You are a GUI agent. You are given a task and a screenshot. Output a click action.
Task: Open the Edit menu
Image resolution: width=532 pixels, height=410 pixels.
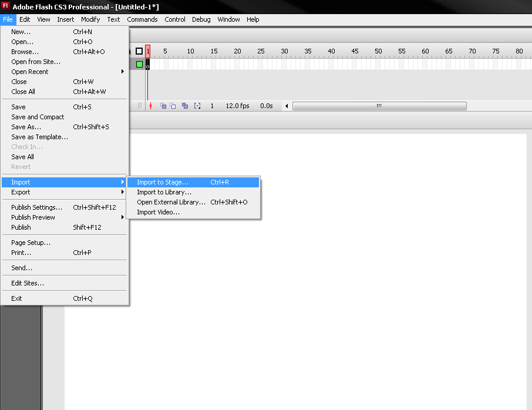tap(25, 19)
